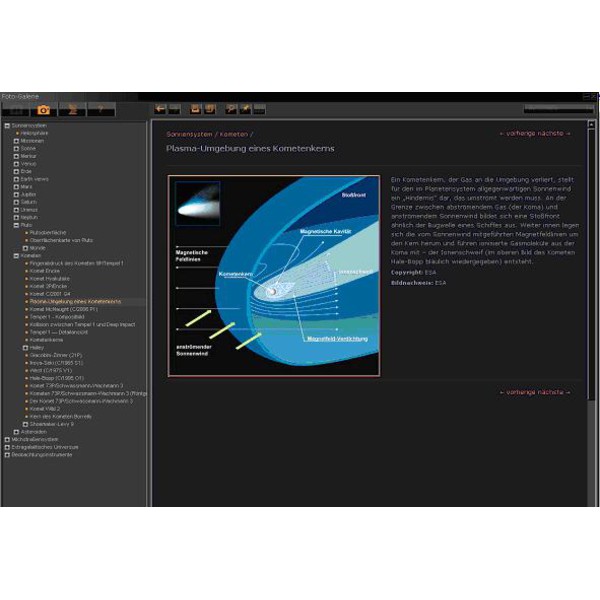The width and height of the screenshot is (600, 600).
Task: Expand the Neptun node
Action: (x=16, y=217)
